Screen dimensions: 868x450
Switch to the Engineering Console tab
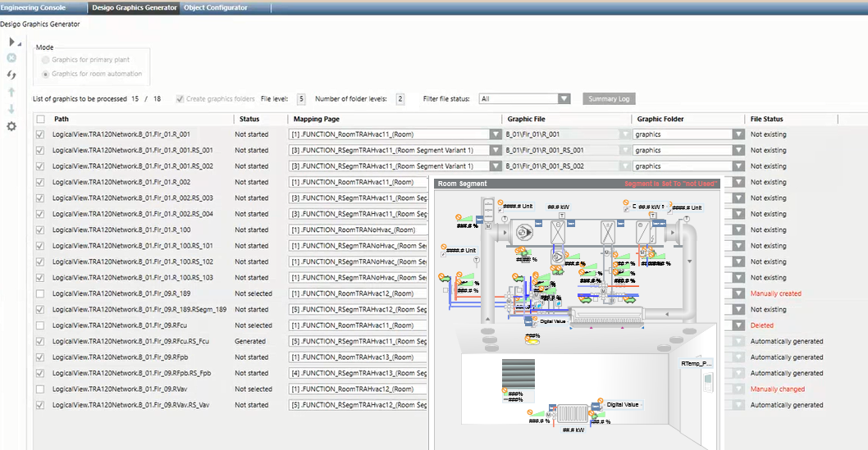click(x=34, y=7)
